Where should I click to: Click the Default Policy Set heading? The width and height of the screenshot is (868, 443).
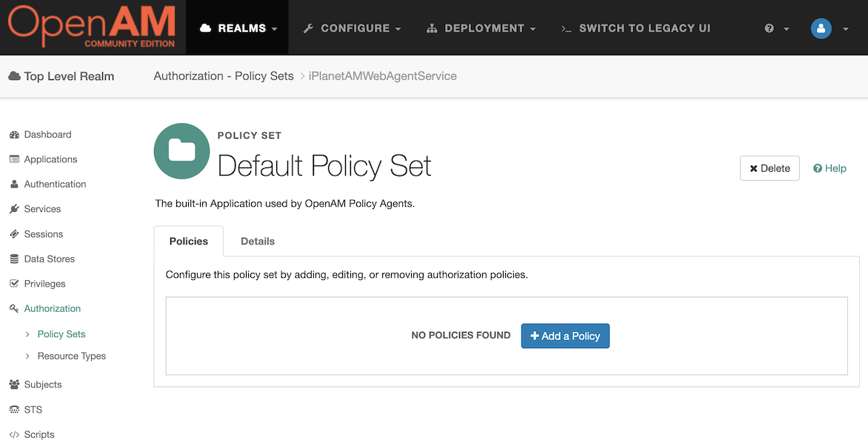pos(324,166)
